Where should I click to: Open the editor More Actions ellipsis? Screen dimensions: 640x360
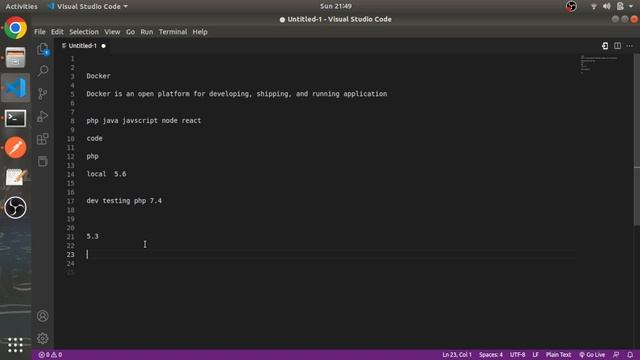pyautogui.click(x=630, y=46)
